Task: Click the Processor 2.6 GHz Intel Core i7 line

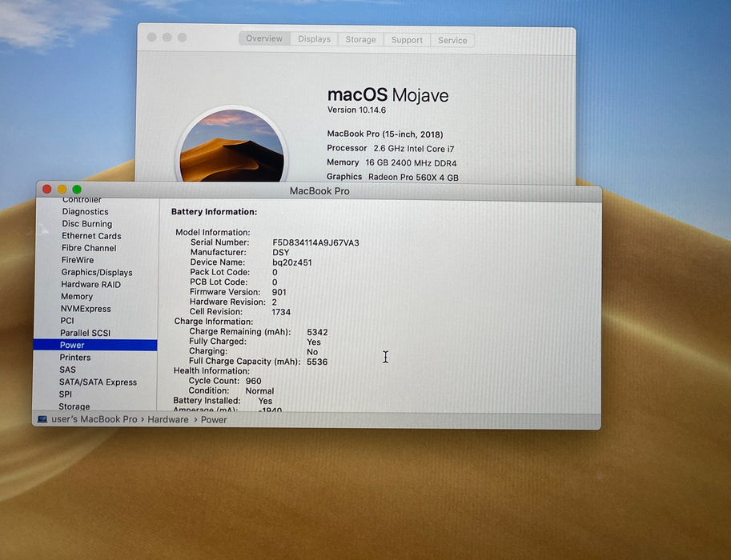Action: [x=390, y=148]
